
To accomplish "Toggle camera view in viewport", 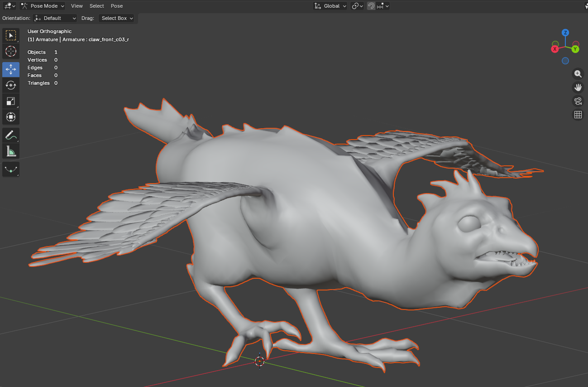I will tap(578, 101).
